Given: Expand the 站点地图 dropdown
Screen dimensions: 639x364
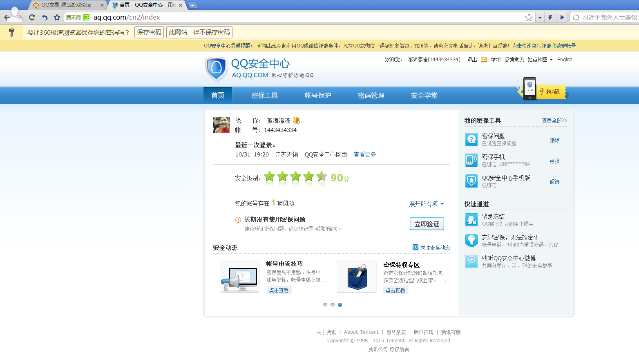Looking at the screenshot, I should coord(540,60).
